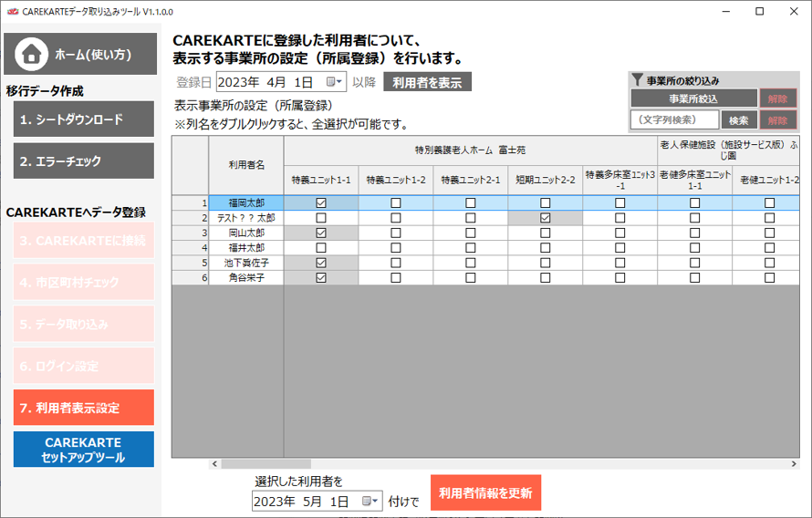
Task: Click the CAREKARTE title bar app icon
Action: click(13, 11)
